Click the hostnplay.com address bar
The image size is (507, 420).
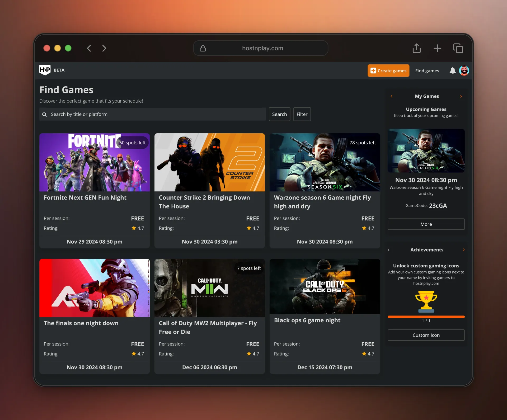[261, 48]
